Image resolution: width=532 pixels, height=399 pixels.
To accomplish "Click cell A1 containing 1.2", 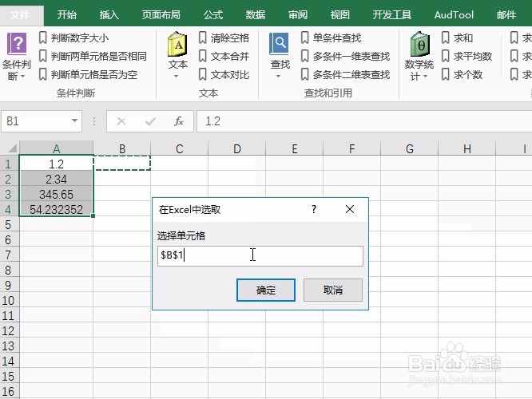I will pyautogui.click(x=57, y=164).
